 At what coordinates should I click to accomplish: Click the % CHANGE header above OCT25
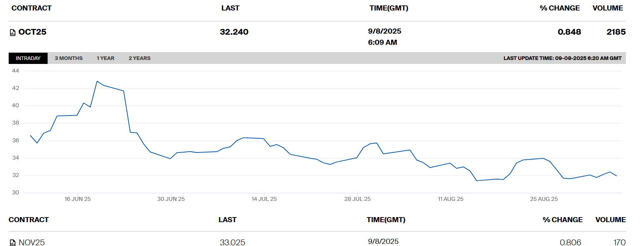pyautogui.click(x=560, y=8)
